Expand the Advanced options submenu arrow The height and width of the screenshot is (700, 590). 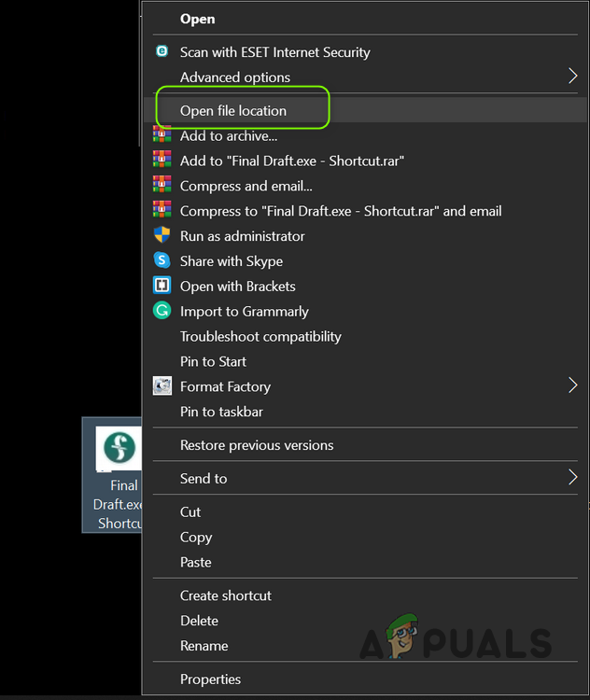(572, 77)
